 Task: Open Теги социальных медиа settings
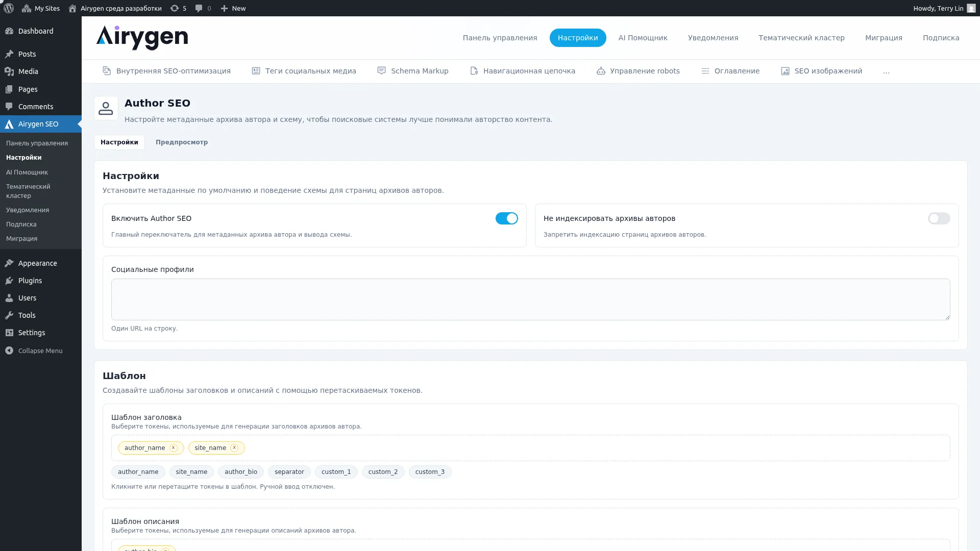(304, 71)
